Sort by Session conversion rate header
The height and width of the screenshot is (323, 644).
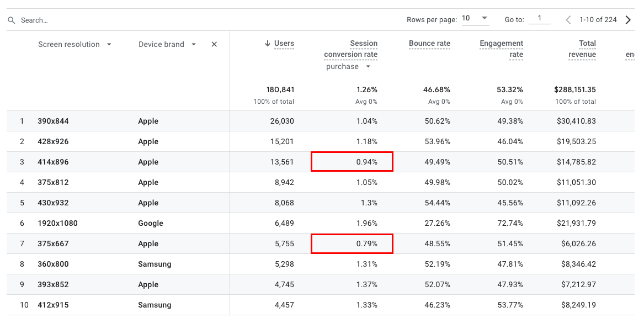coord(350,49)
